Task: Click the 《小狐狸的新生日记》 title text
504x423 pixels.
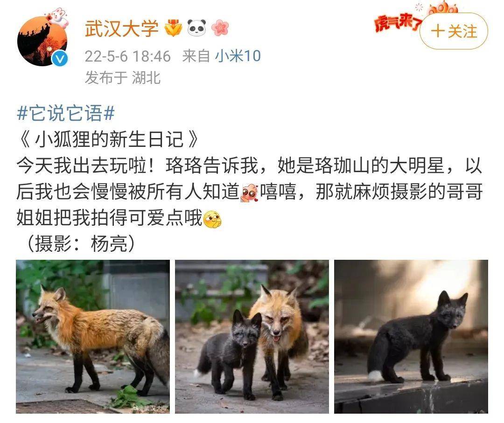Action: [x=109, y=139]
